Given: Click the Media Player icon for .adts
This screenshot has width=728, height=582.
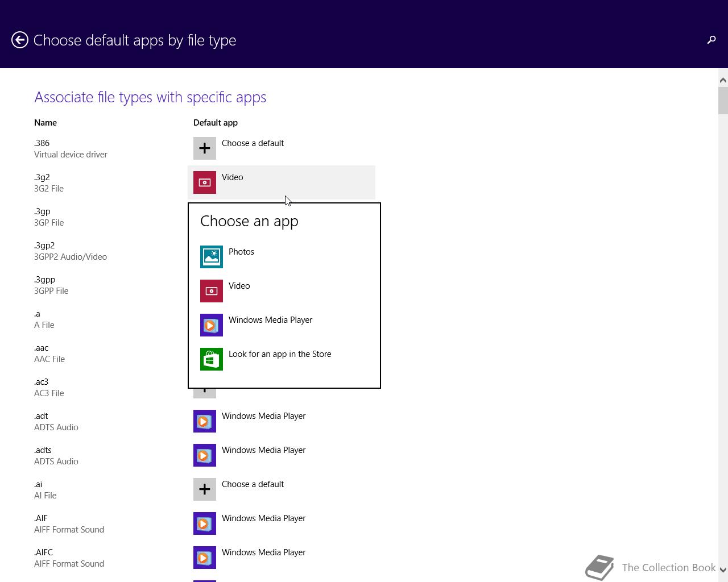Looking at the screenshot, I should pyautogui.click(x=205, y=455).
